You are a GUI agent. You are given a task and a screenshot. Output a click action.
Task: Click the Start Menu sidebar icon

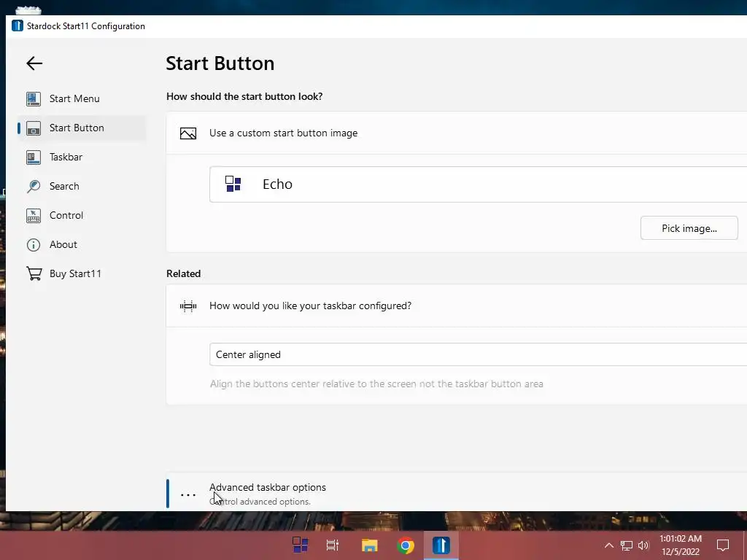[x=34, y=99]
